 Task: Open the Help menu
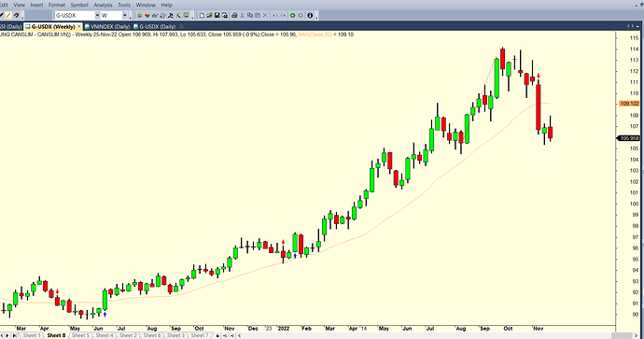[x=166, y=5]
